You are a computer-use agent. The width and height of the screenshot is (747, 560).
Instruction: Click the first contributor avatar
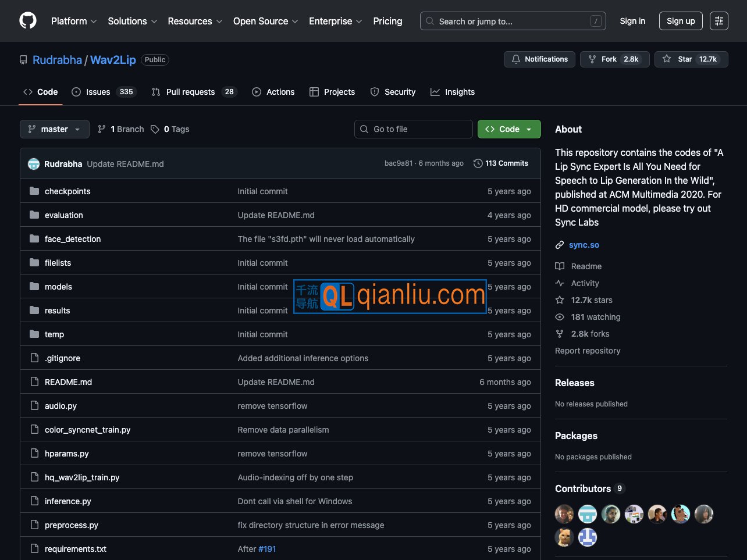click(564, 514)
